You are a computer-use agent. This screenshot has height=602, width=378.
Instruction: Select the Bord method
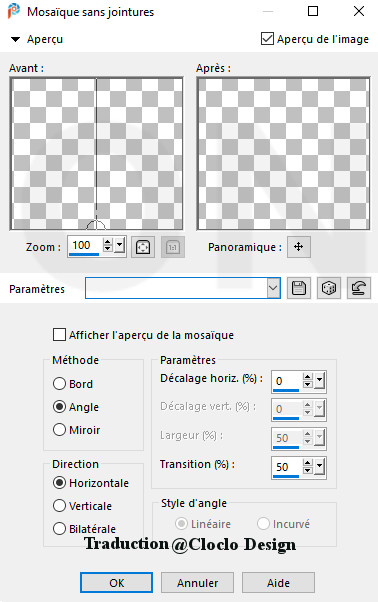tap(59, 384)
